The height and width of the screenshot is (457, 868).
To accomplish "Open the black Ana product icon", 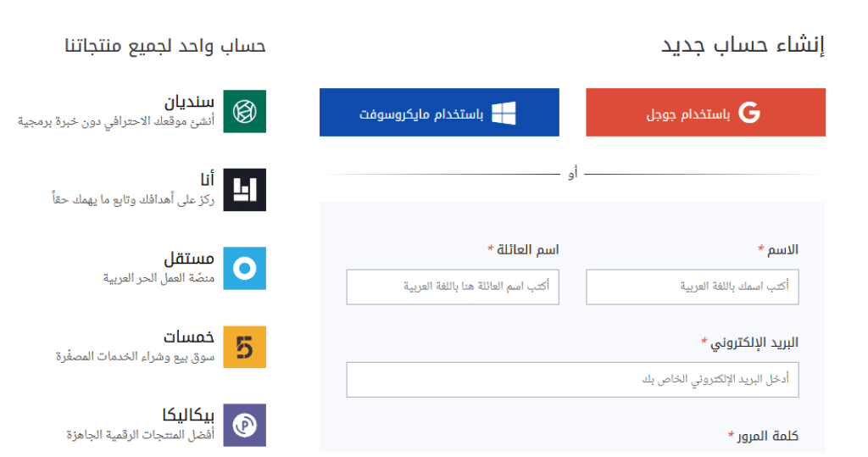I will (x=245, y=190).
